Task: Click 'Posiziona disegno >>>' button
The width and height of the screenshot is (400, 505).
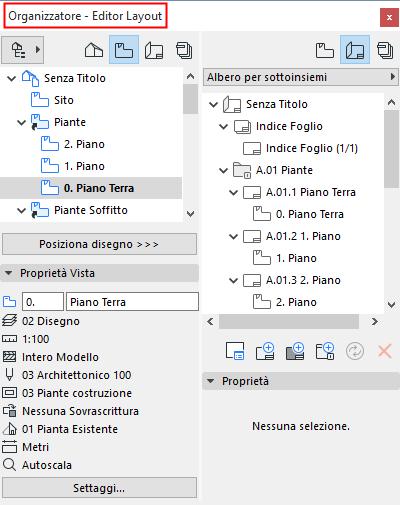Action: pos(99,244)
